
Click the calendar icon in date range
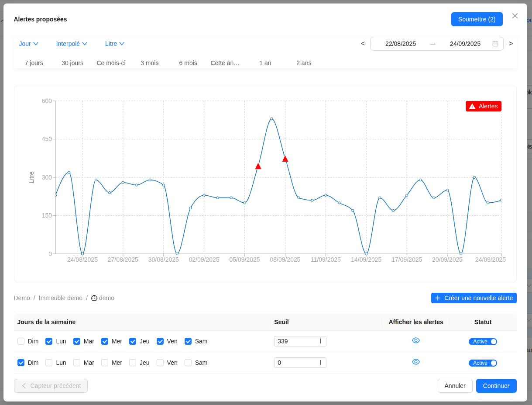click(495, 44)
